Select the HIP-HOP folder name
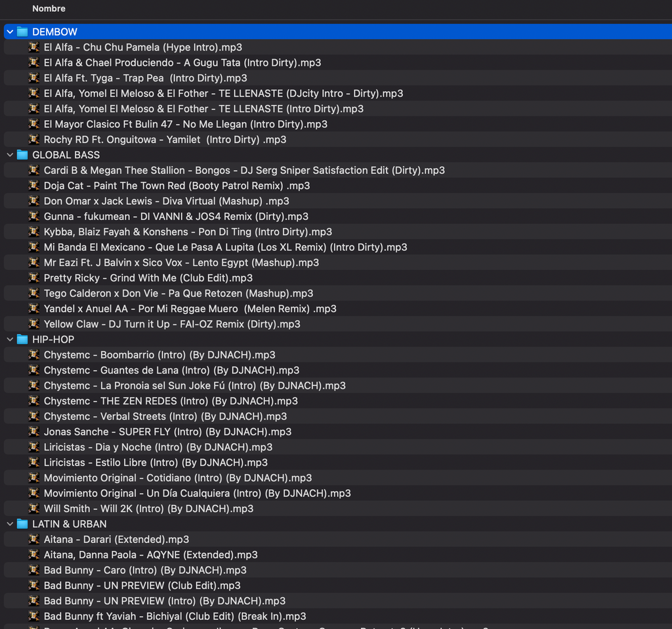 (53, 339)
